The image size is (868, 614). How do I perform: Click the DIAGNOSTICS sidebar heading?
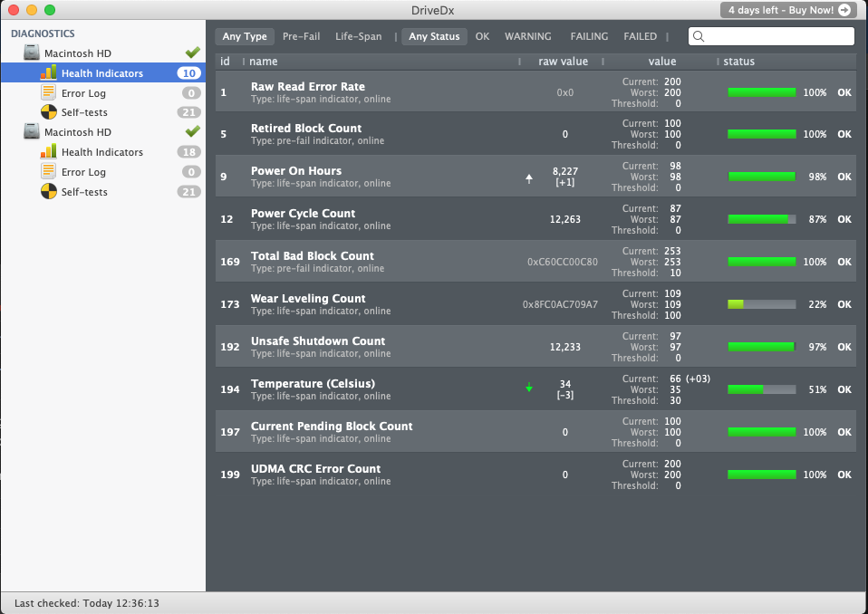43,34
